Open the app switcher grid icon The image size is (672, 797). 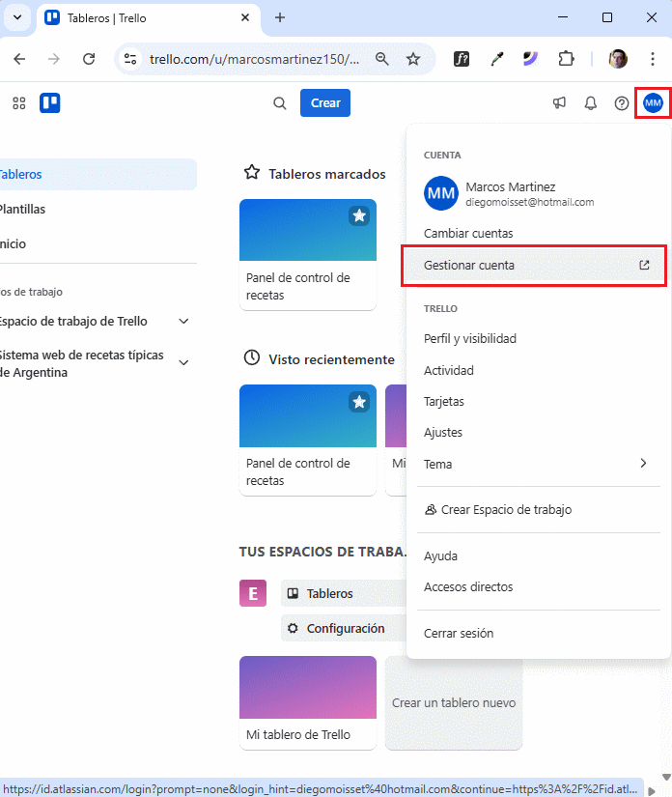[19, 103]
